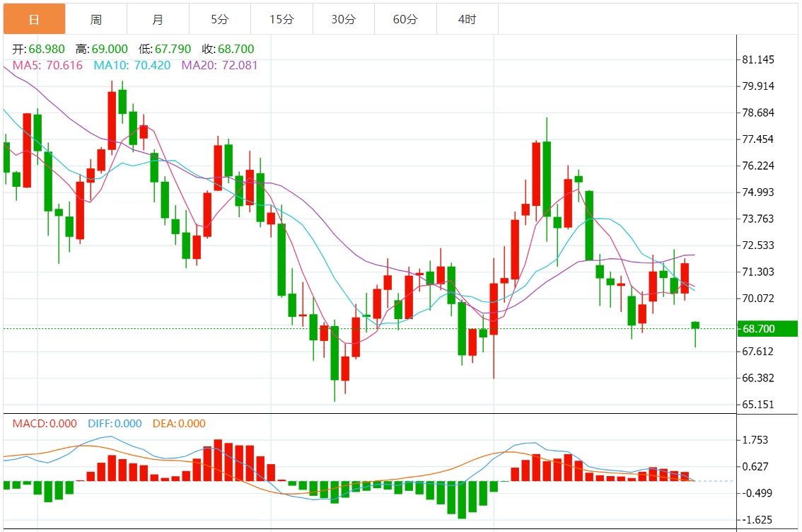This screenshot has height=532, width=802.
Task: Choose the 15分 timeframe tab
Action: (x=281, y=19)
